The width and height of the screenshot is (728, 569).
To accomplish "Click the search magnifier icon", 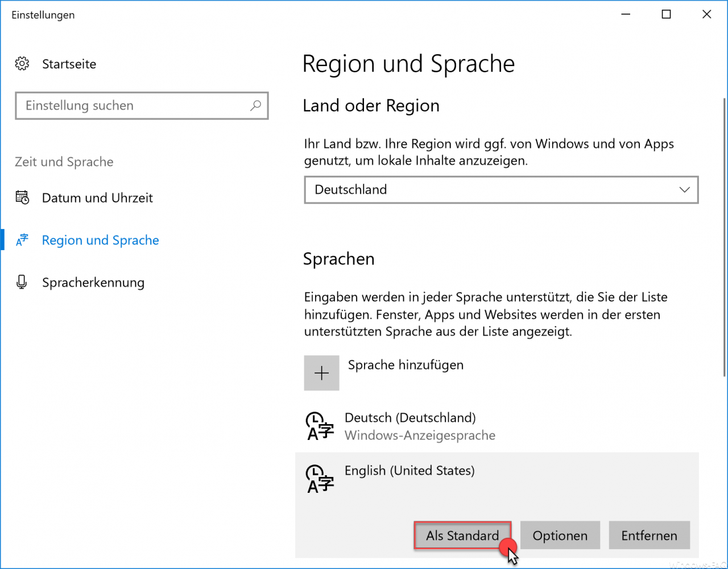I will pos(255,106).
